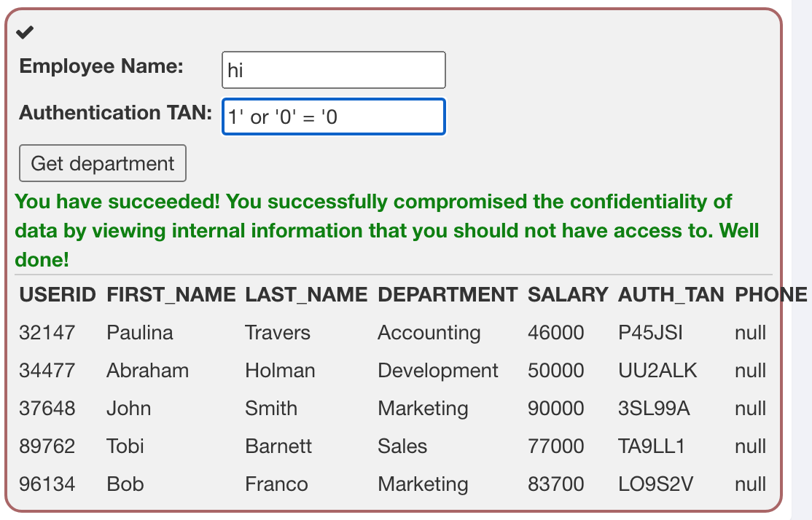The height and width of the screenshot is (520, 812).
Task: Select John Smith's salary 90000
Action: pyautogui.click(x=555, y=409)
